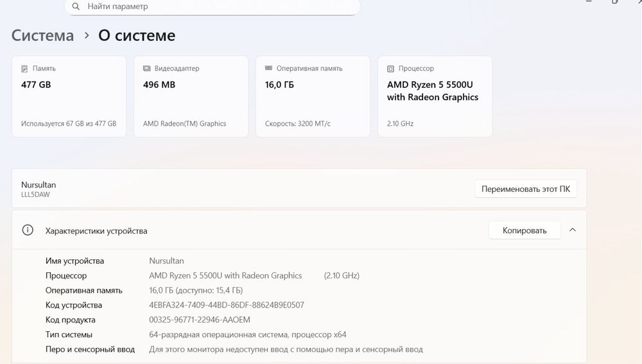Click the search magnifier icon
642x364 pixels.
tap(76, 6)
